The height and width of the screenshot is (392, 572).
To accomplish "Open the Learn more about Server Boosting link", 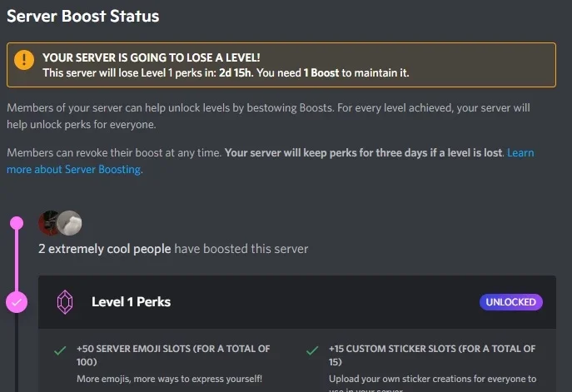I will (x=271, y=161).
